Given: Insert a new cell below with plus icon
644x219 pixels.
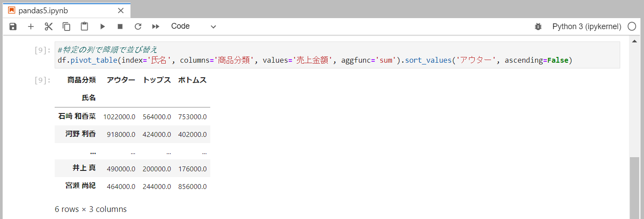Looking at the screenshot, I should 31,26.
